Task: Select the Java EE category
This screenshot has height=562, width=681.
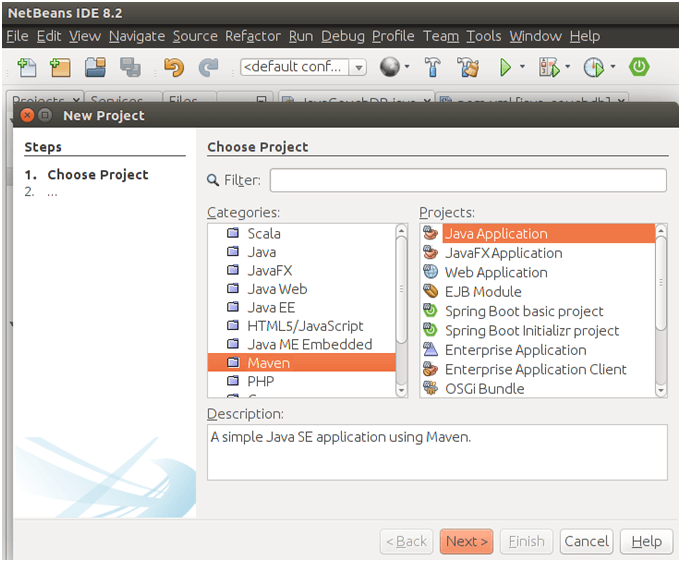Action: pyautogui.click(x=302, y=307)
